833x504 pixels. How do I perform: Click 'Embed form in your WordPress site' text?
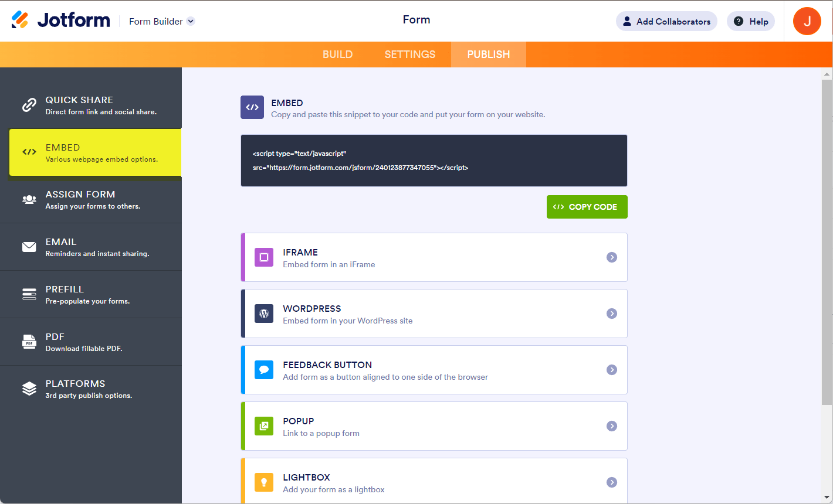(x=348, y=321)
